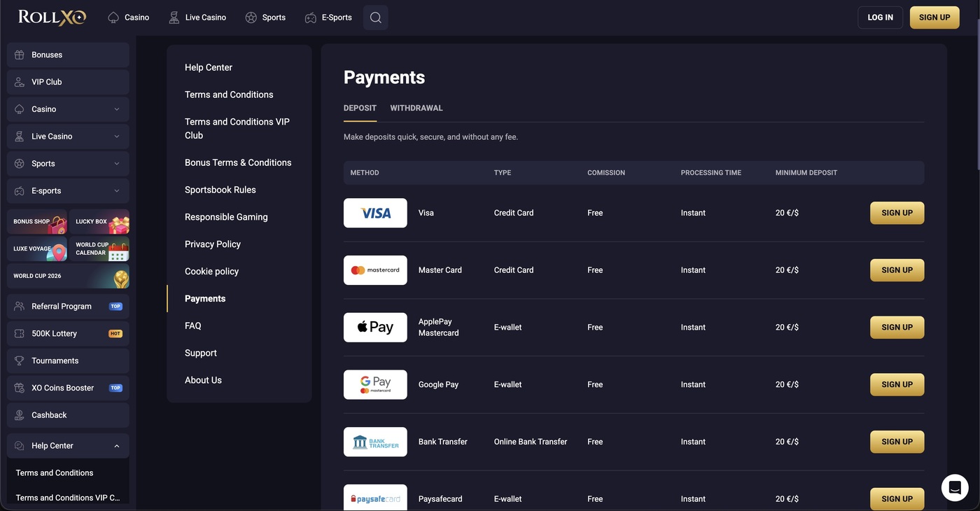Go to Bonus Terms & Conditions
Viewport: 980px width, 511px height.
pyautogui.click(x=238, y=162)
